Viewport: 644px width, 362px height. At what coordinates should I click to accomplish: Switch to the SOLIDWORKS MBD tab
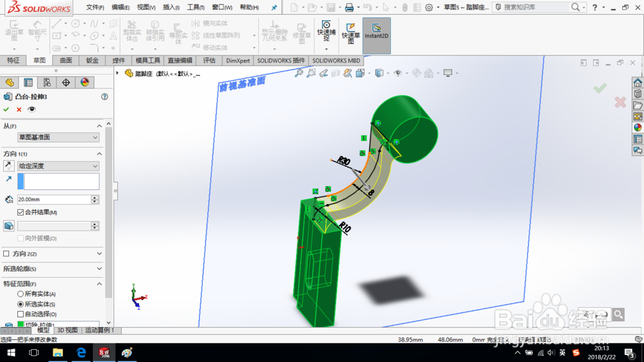[x=336, y=61]
